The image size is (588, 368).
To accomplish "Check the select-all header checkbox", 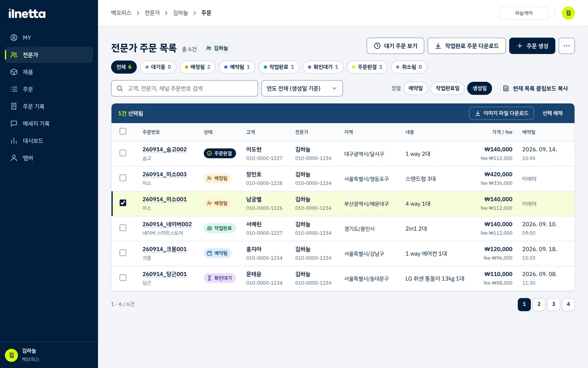I will (123, 131).
